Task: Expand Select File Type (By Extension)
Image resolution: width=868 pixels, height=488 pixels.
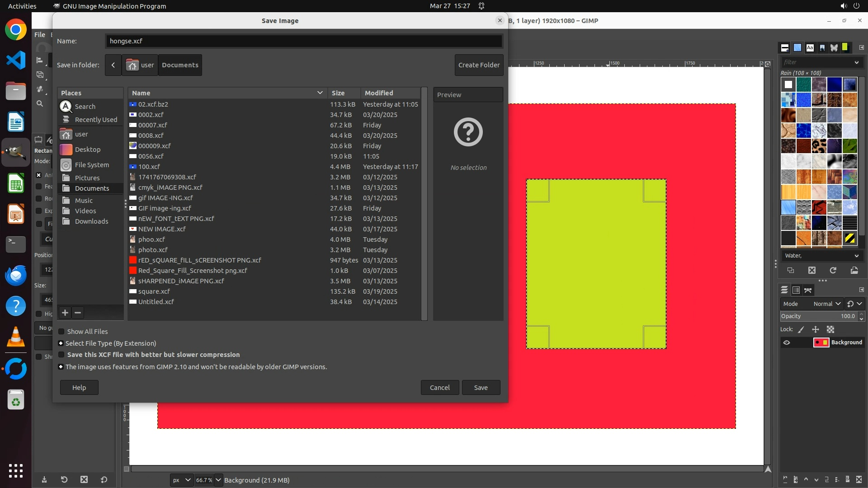Action: tap(61, 343)
